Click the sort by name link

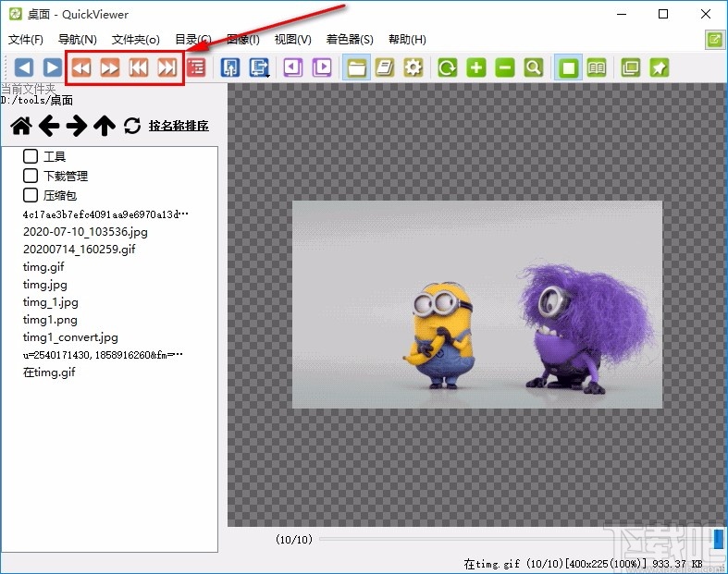[x=179, y=126]
